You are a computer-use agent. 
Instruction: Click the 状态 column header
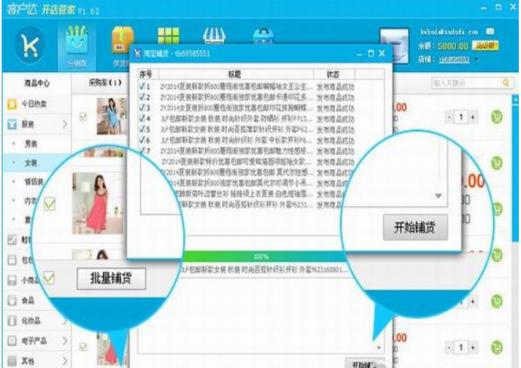333,74
